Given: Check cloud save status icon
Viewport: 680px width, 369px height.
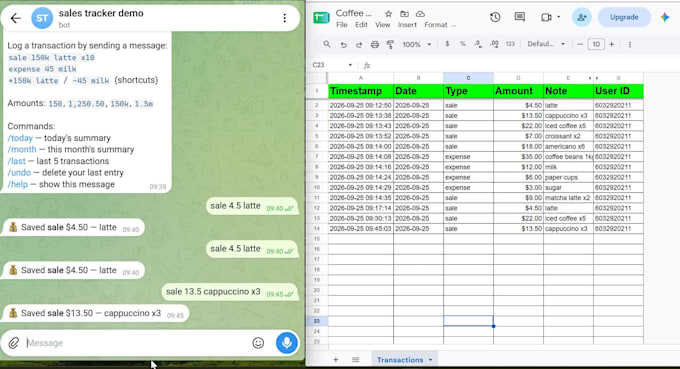Looking at the screenshot, I should (x=420, y=14).
